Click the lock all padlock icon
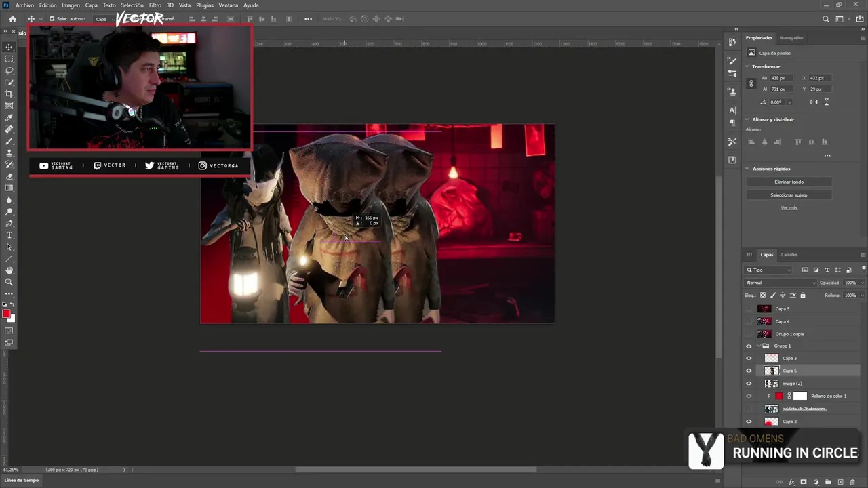Image resolution: width=868 pixels, height=488 pixels. pos(803,296)
